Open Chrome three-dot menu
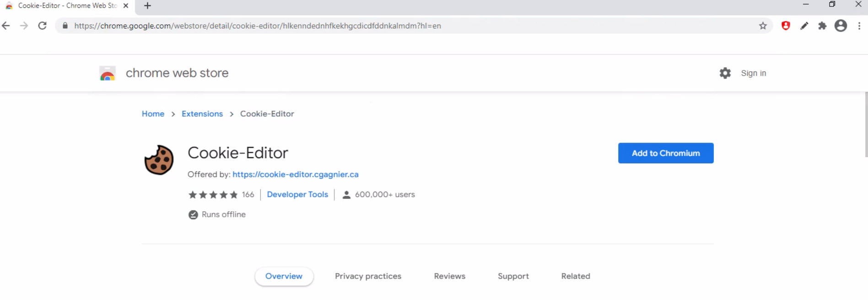868x300 pixels. pos(859,26)
